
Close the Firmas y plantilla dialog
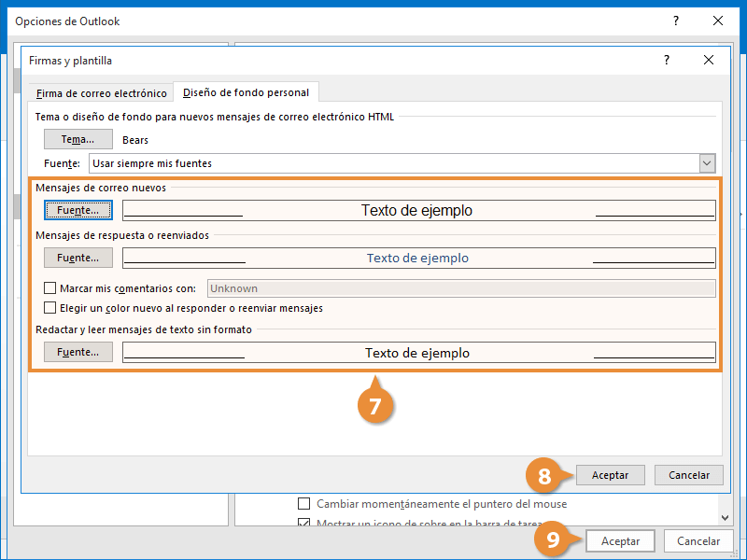point(709,60)
